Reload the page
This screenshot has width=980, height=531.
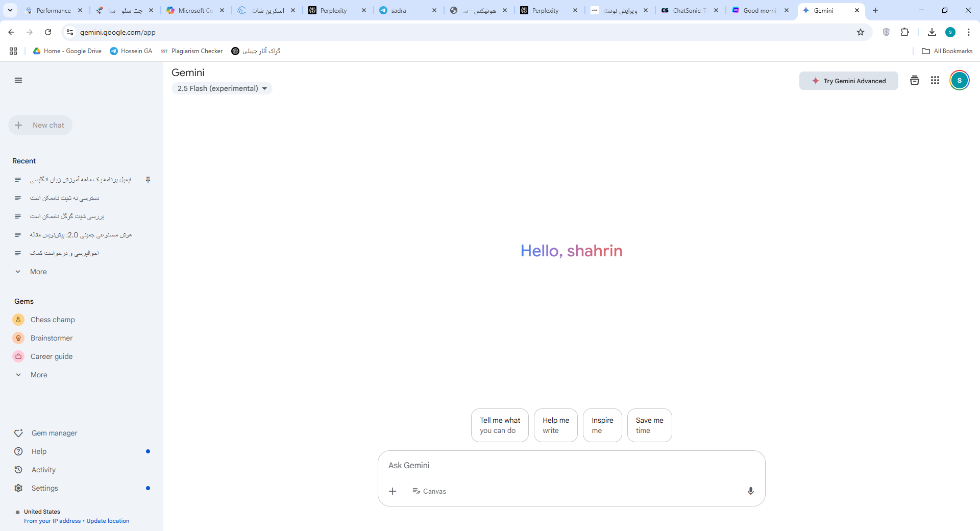point(48,32)
